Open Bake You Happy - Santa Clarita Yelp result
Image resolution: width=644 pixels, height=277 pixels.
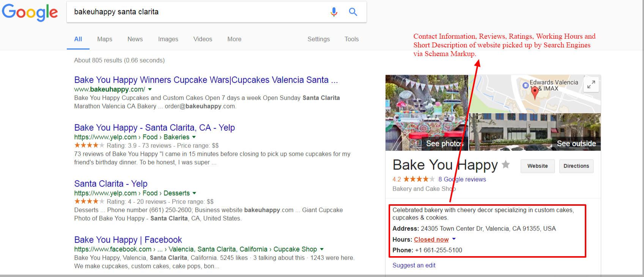click(x=154, y=128)
